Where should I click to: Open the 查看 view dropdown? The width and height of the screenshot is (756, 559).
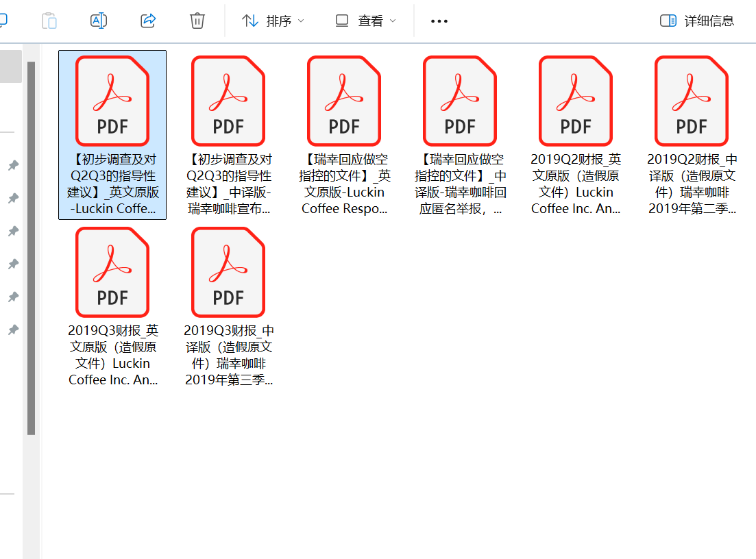click(x=365, y=21)
